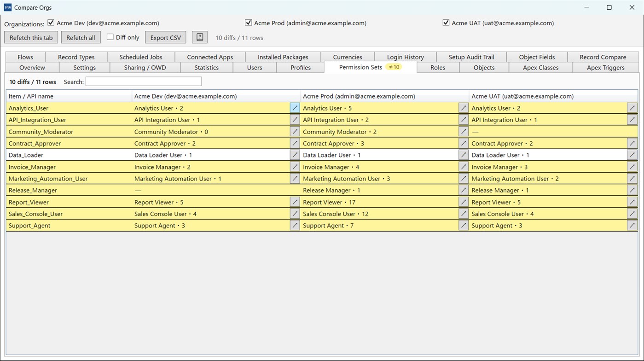The height and width of the screenshot is (361, 644).
Task: Select the Invoice_Manager API name cell
Action: (x=69, y=167)
